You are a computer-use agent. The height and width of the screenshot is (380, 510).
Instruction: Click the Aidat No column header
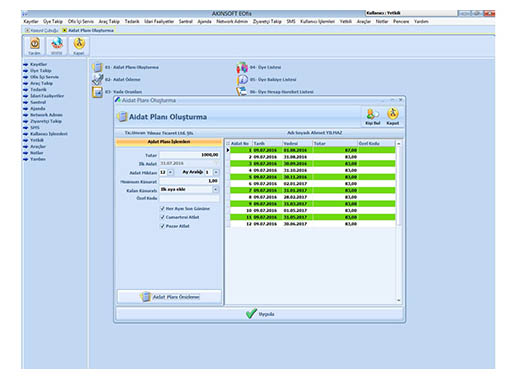[241, 143]
